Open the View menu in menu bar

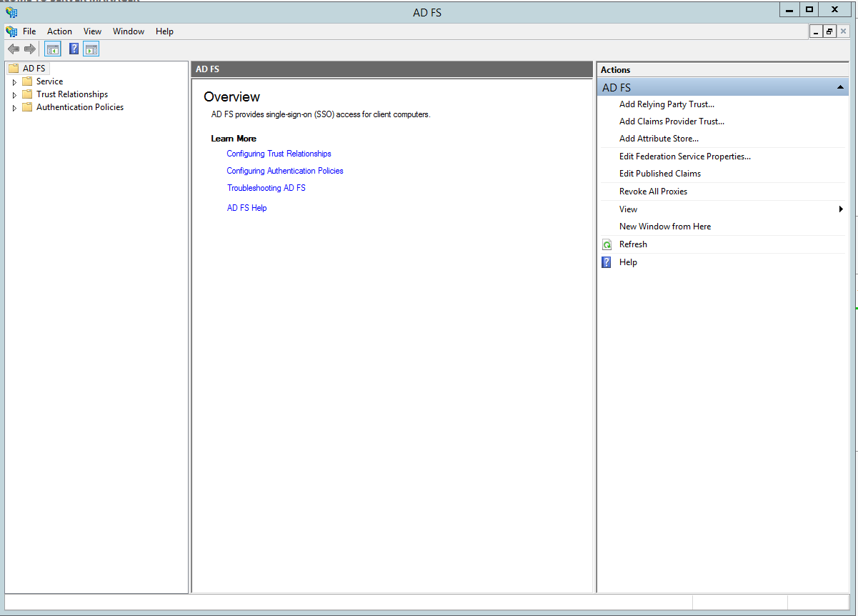click(92, 31)
